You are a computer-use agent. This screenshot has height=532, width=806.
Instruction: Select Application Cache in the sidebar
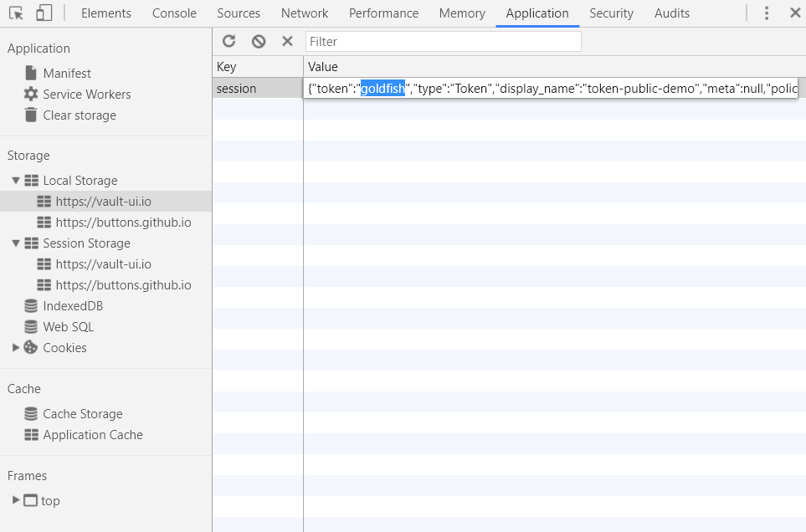(x=93, y=434)
